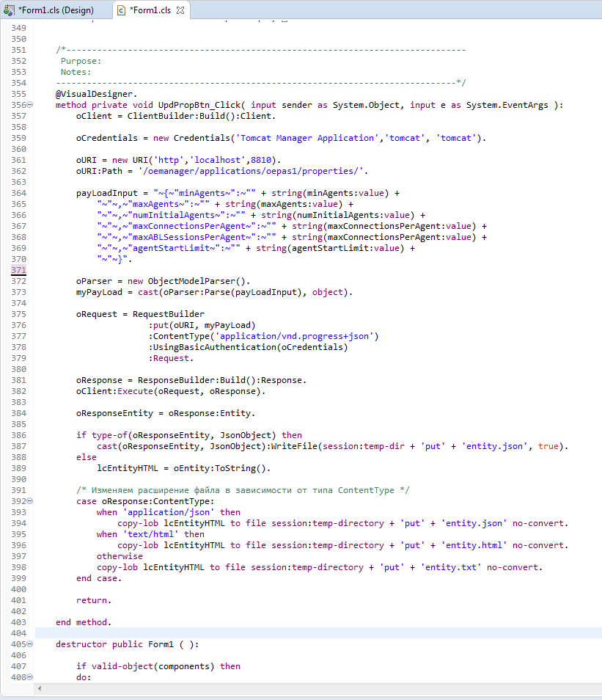Click the Russian comment on line 391
Image resolution: width=602 pixels, height=700 pixels.
pos(243,490)
